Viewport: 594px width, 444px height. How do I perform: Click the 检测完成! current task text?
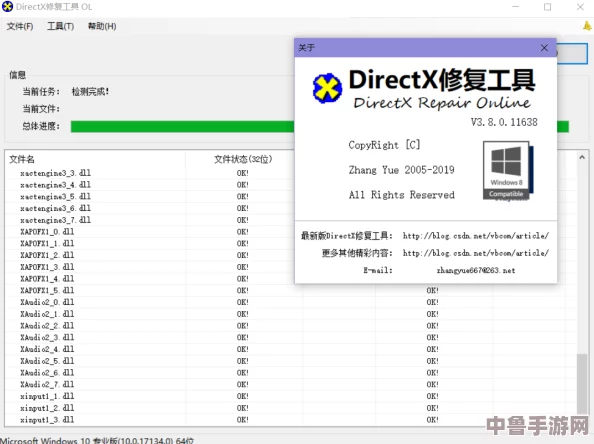[90, 92]
